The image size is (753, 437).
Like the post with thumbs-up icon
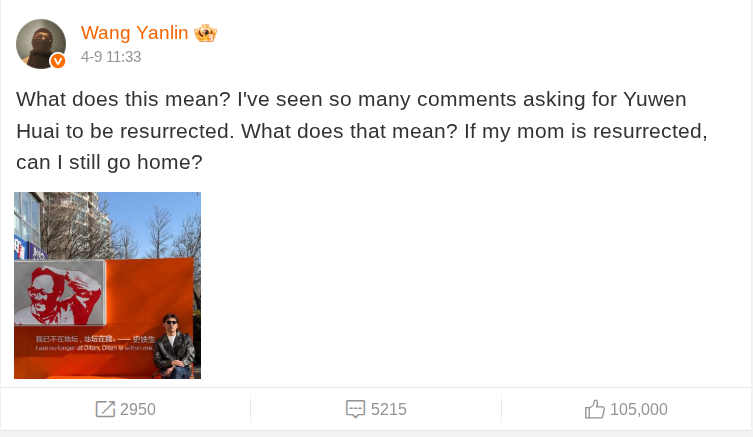pyautogui.click(x=595, y=409)
